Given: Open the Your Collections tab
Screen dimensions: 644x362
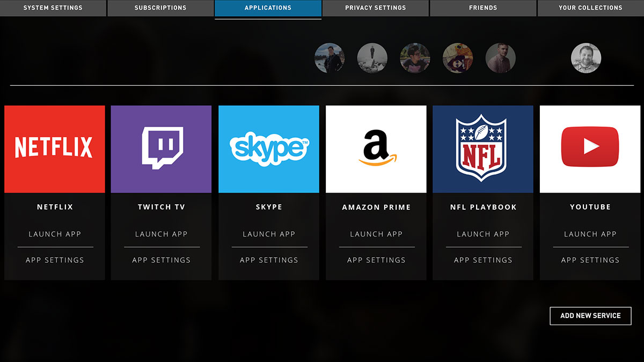Looking at the screenshot, I should pyautogui.click(x=590, y=8).
